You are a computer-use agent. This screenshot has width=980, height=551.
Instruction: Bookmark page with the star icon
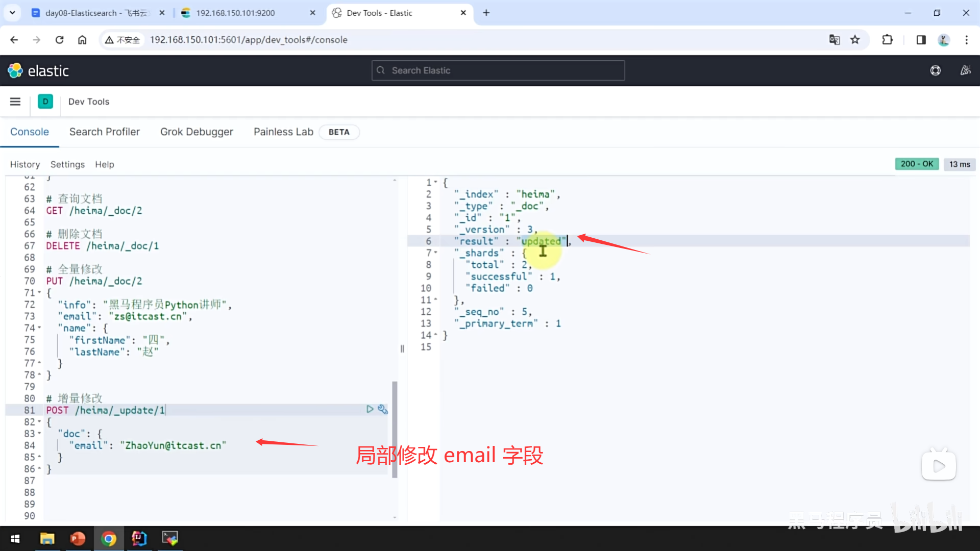855,40
